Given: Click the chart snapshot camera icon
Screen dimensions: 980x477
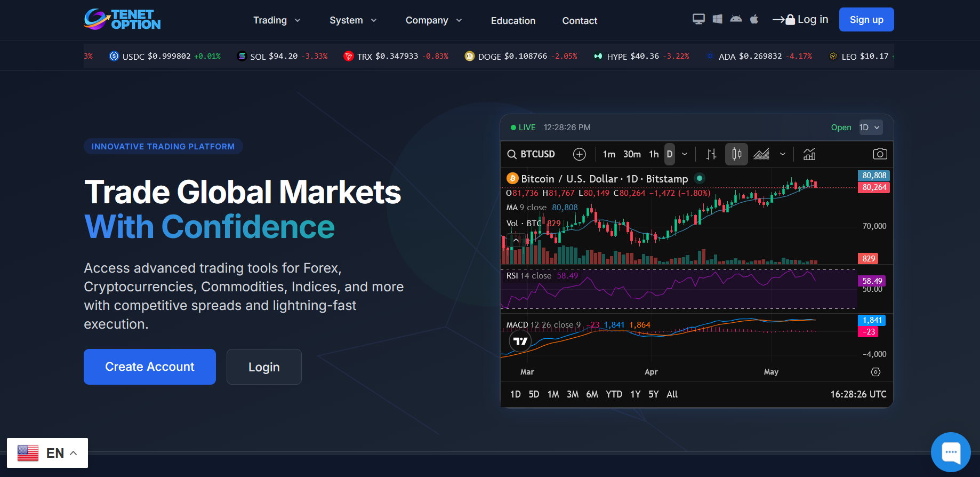Looking at the screenshot, I should [x=880, y=154].
